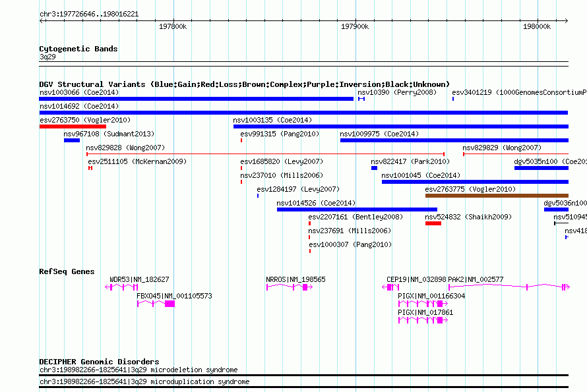This screenshot has height=392, width=587.
Task: Select esv1000307 (Pang2010) label
Action: click(350, 244)
